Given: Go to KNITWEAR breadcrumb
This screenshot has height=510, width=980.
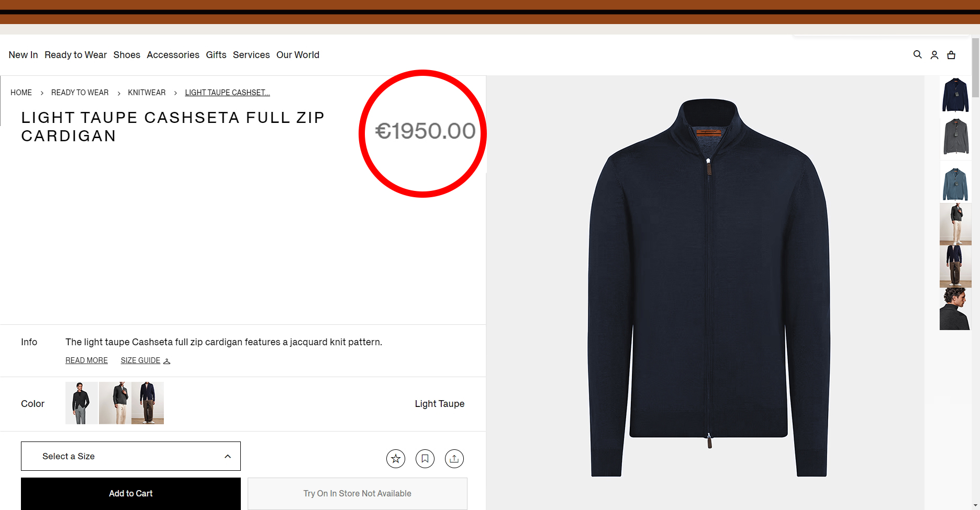Looking at the screenshot, I should 147,93.
